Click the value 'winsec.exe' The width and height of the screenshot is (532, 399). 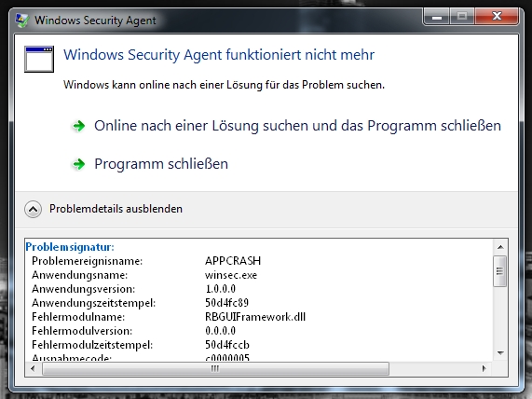(x=231, y=275)
